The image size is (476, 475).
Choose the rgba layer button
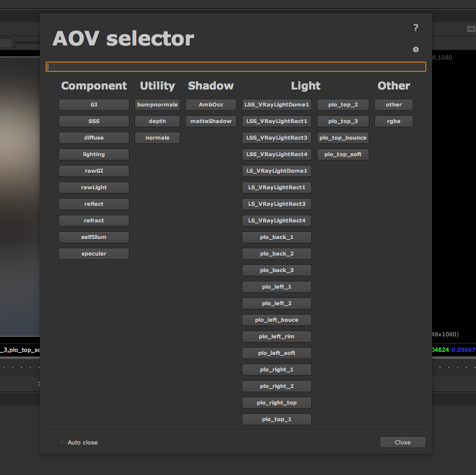(x=394, y=122)
